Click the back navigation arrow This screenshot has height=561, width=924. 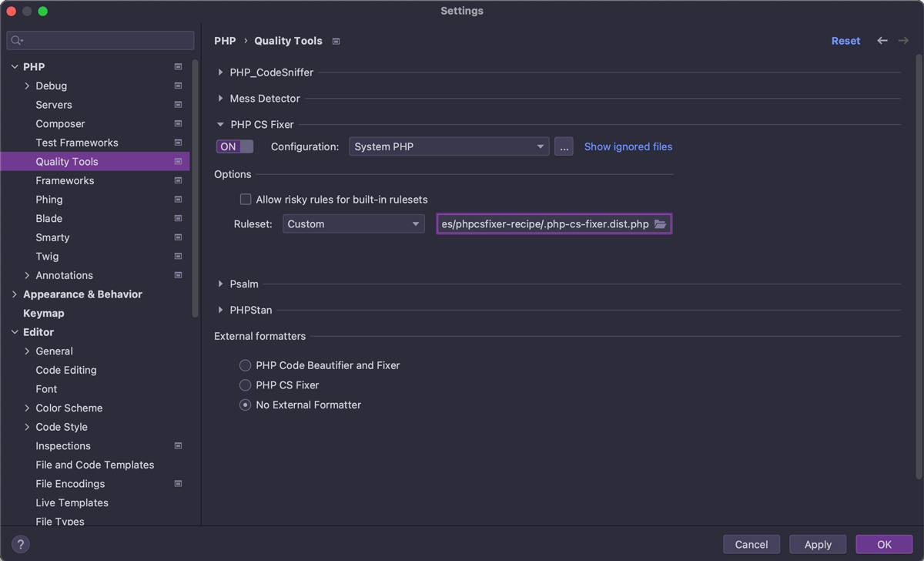click(882, 40)
